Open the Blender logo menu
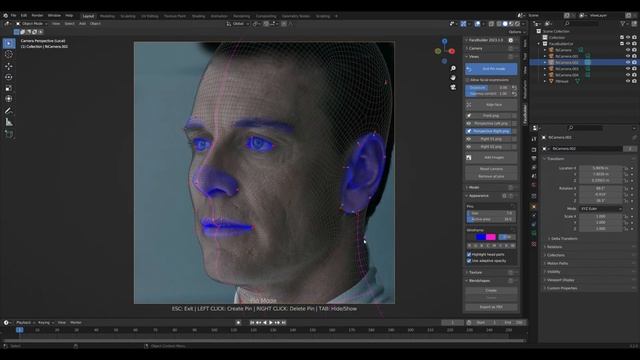The width and height of the screenshot is (640, 360). [6, 16]
